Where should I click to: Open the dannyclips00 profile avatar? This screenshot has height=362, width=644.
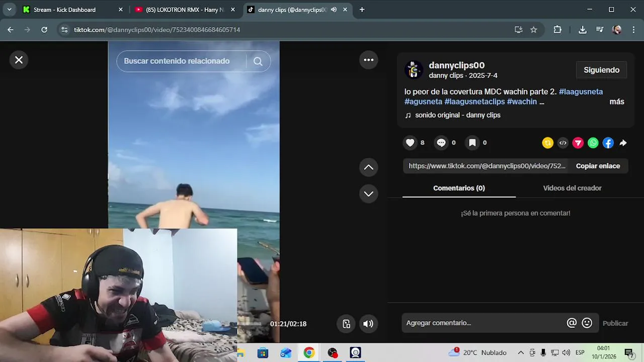[x=414, y=70]
